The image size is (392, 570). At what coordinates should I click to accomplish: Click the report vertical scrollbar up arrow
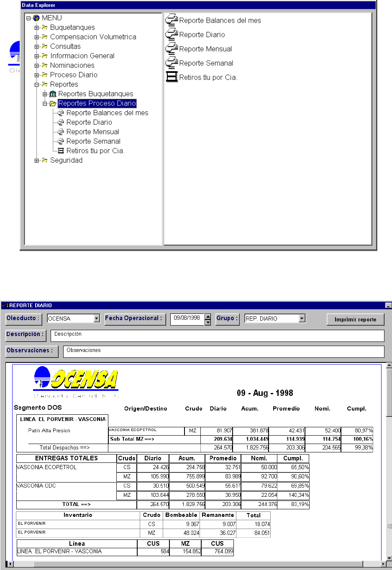389,366
